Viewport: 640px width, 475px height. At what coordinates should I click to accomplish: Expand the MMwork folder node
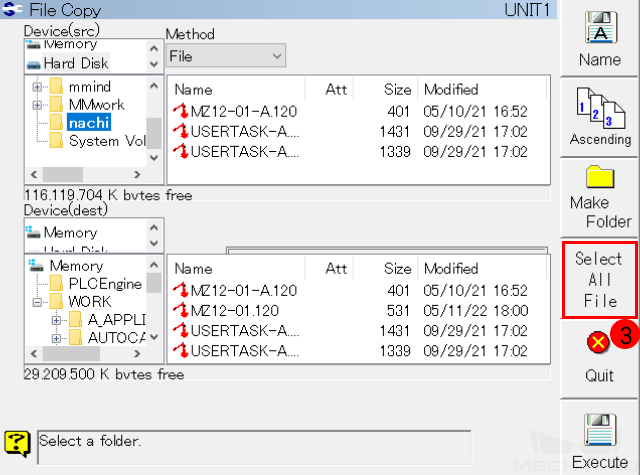tap(37, 105)
